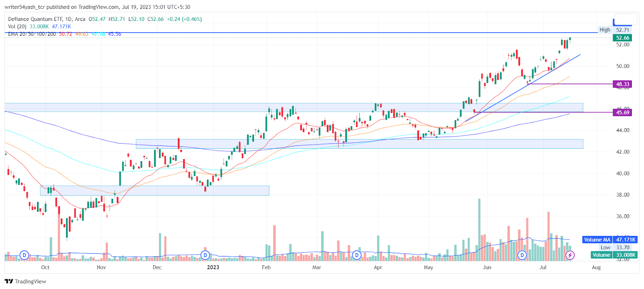Click the Apr label on time axis

[x=378, y=267]
